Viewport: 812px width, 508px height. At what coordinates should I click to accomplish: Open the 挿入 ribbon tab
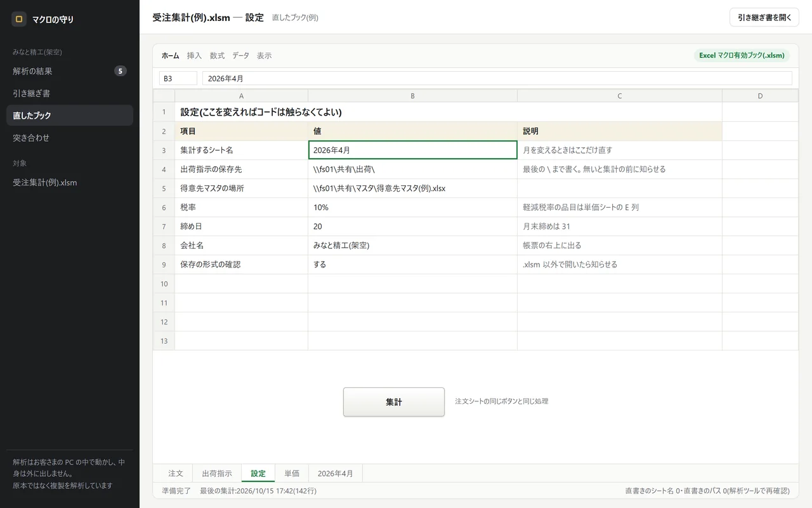pyautogui.click(x=194, y=56)
